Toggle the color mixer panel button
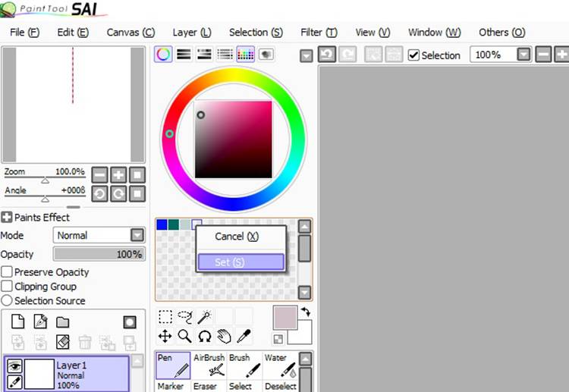569x392 pixels. click(x=225, y=55)
